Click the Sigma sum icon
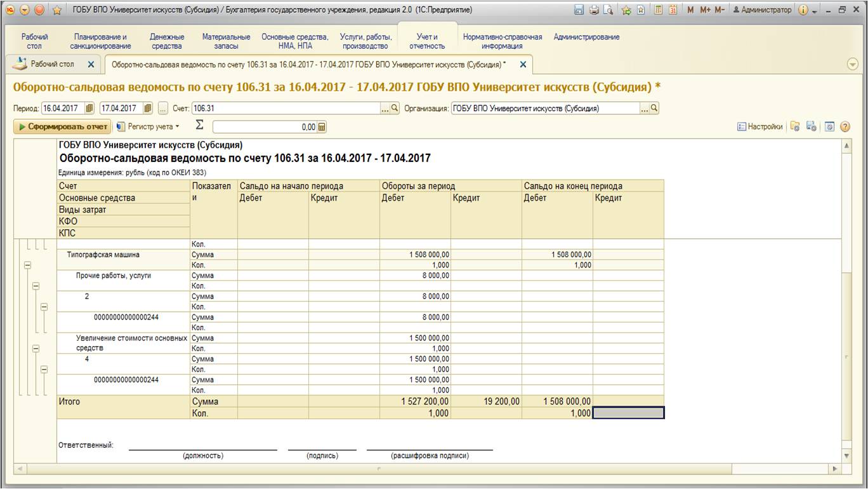The width and height of the screenshot is (868, 489). point(199,126)
